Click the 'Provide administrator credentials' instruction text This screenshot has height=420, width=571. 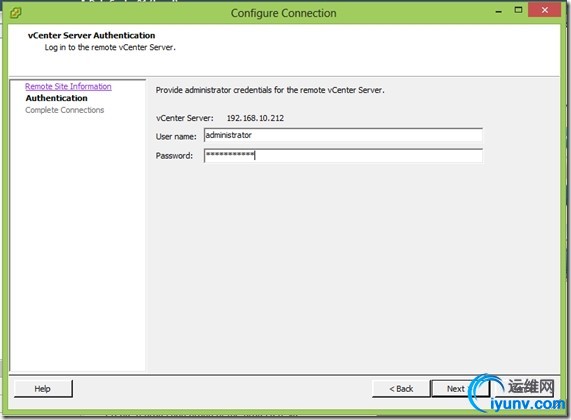[270, 90]
